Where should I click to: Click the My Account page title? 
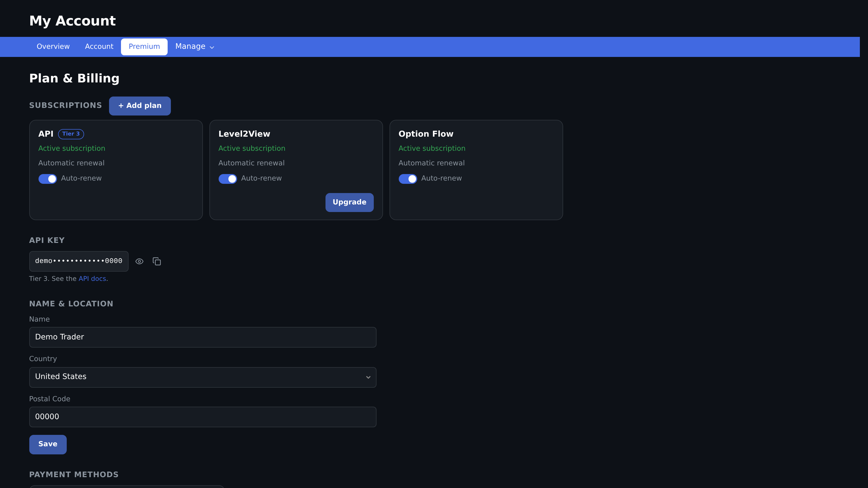click(72, 21)
